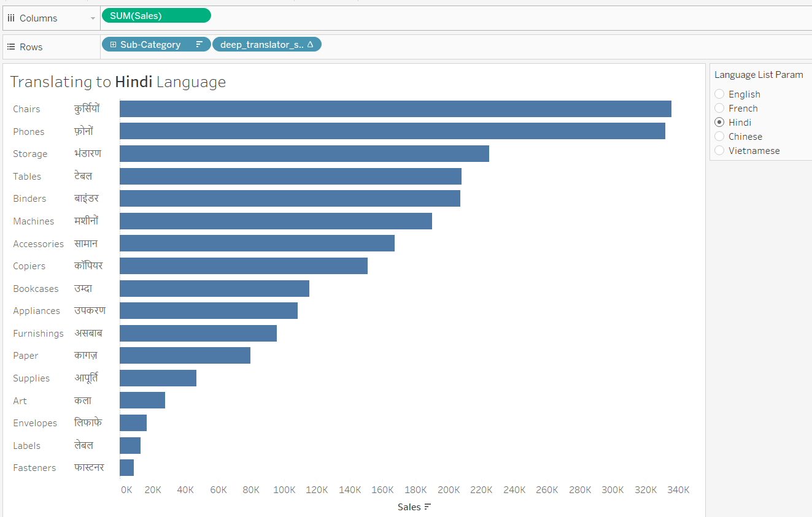The height and width of the screenshot is (517, 812).
Task: Select the Phones sales bar
Action: (392, 131)
